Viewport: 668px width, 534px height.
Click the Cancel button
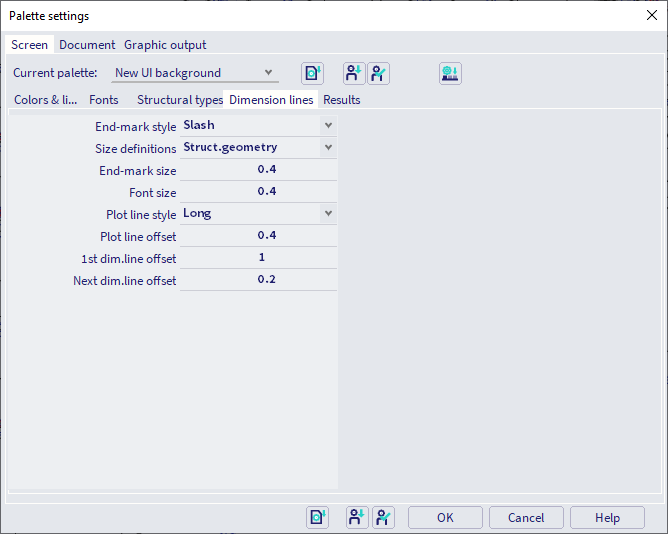click(x=526, y=517)
